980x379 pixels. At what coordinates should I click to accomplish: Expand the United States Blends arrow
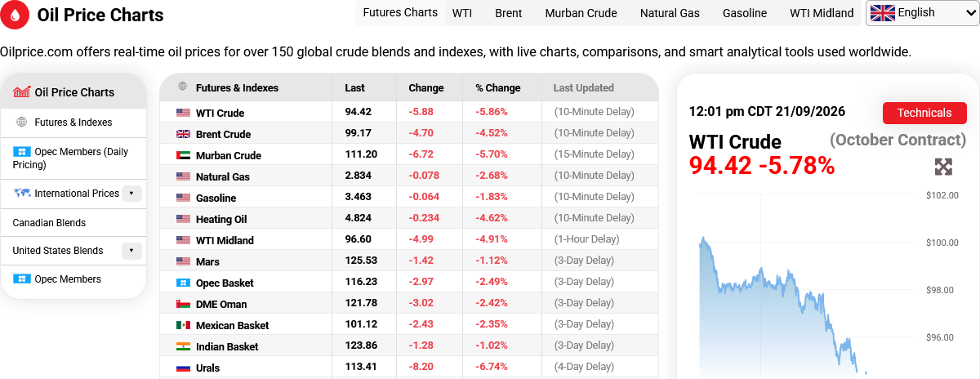[132, 251]
